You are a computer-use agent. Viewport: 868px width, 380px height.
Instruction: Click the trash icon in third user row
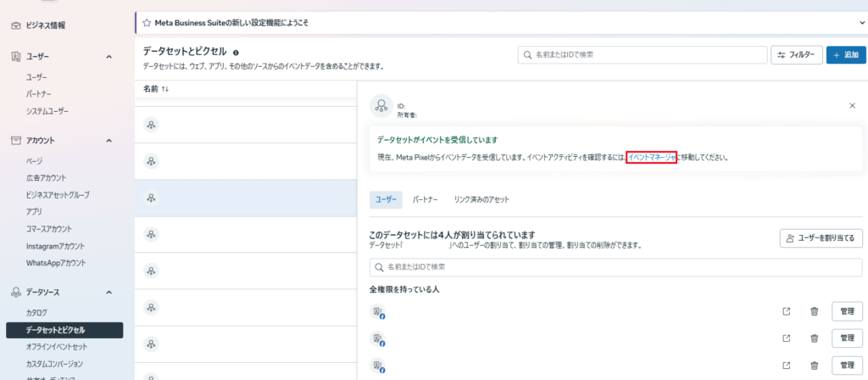coord(814,364)
